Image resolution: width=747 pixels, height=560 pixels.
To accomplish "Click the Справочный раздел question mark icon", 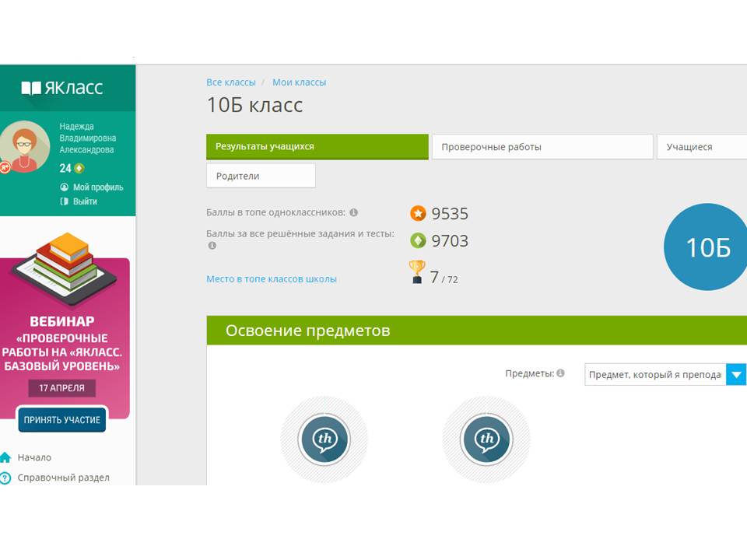I will point(6,478).
